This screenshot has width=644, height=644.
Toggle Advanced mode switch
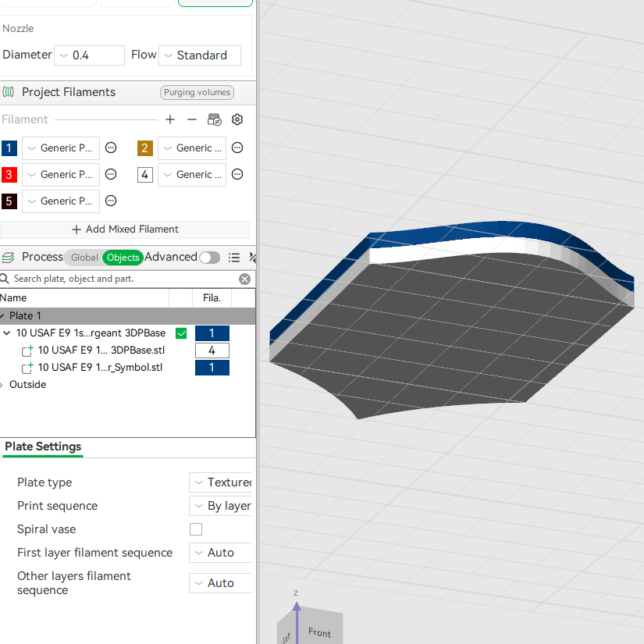pyautogui.click(x=209, y=258)
